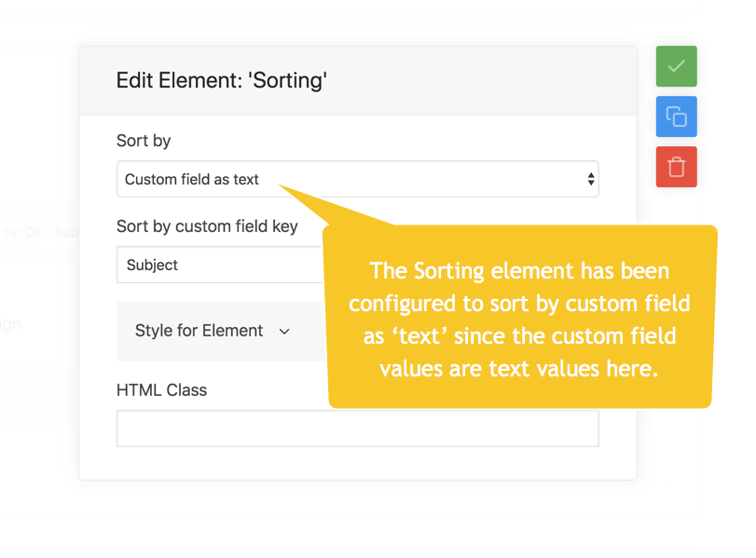Open the Sort by dropdown
Viewport: 756px width, 558px height.
[357, 179]
